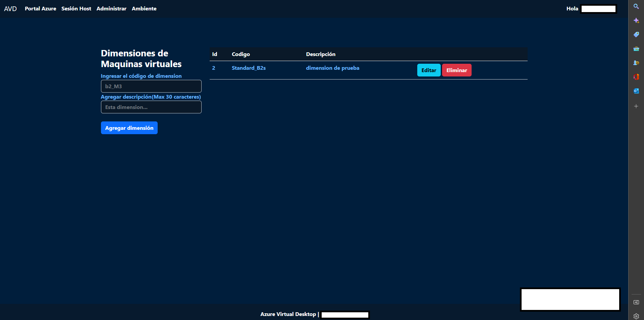Screen dimensions: 644x320
Task: Click Editar for Standard_B2s row
Action: click(x=429, y=70)
